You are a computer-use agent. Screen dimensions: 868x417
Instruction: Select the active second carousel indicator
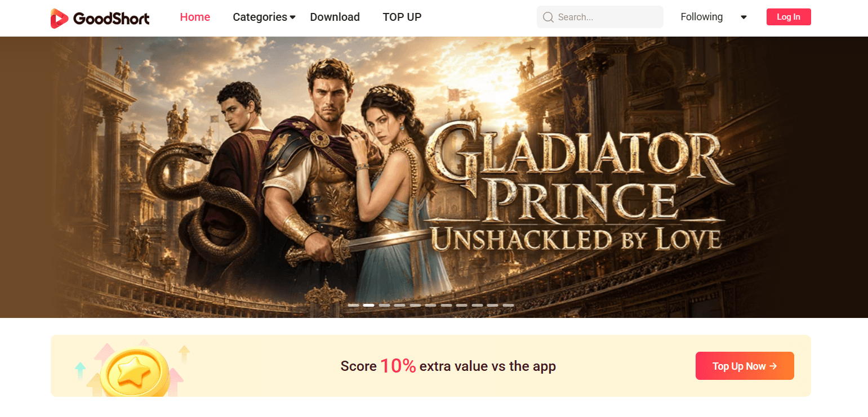(369, 305)
